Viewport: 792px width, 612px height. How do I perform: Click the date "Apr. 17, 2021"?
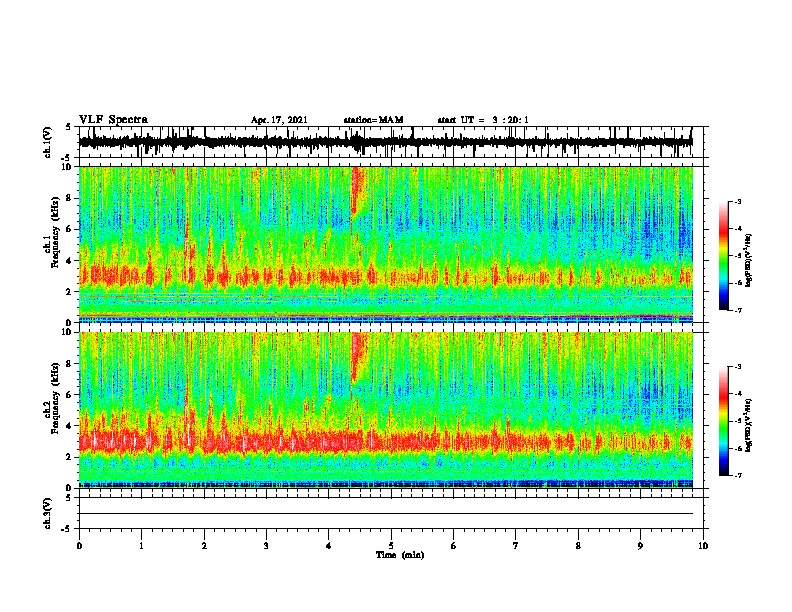[279, 120]
